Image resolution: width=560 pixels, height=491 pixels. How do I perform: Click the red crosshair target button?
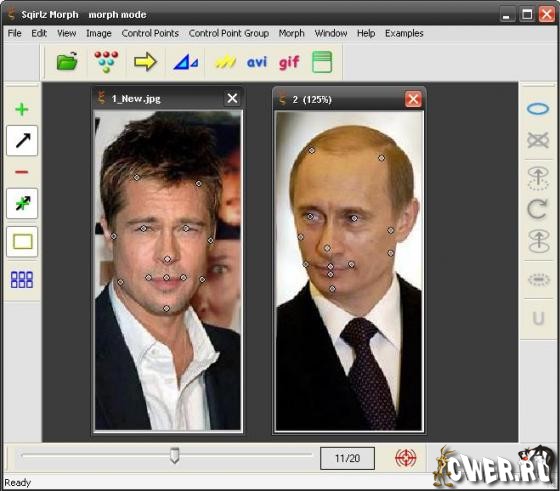point(406,458)
